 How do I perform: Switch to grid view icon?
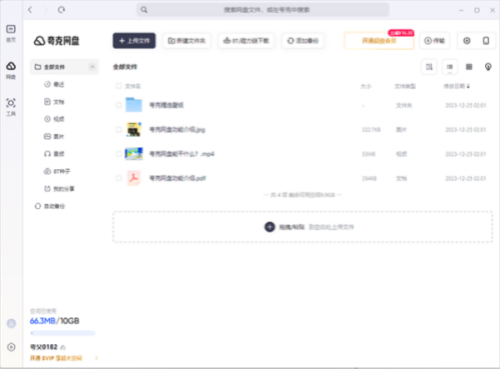(469, 67)
